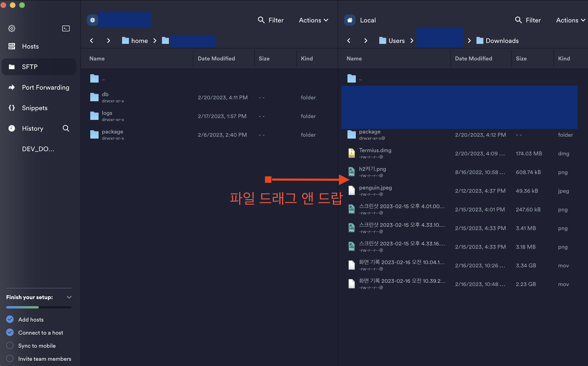Go forward in local pane navigation
The height and width of the screenshot is (366, 588).
pyautogui.click(x=365, y=41)
